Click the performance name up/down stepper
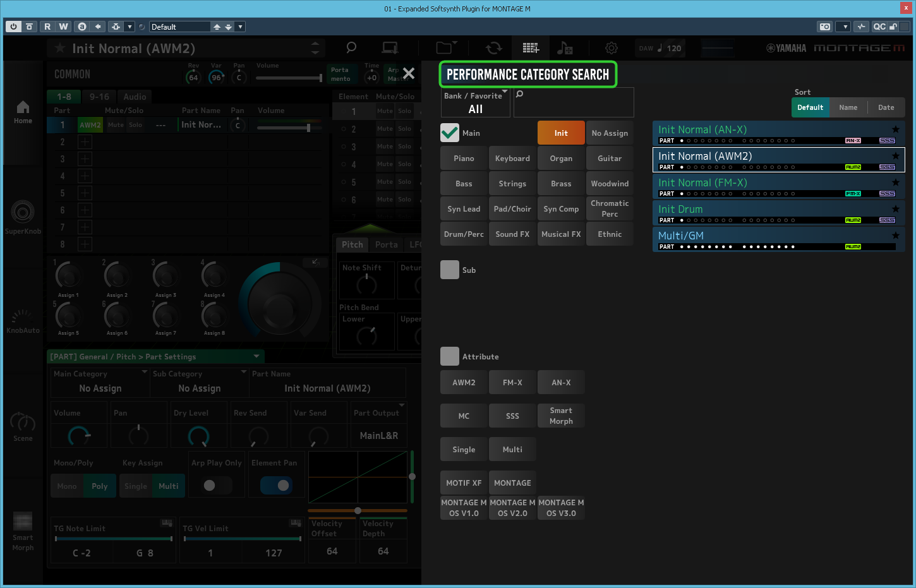Image resolution: width=916 pixels, height=588 pixels. 315,48
